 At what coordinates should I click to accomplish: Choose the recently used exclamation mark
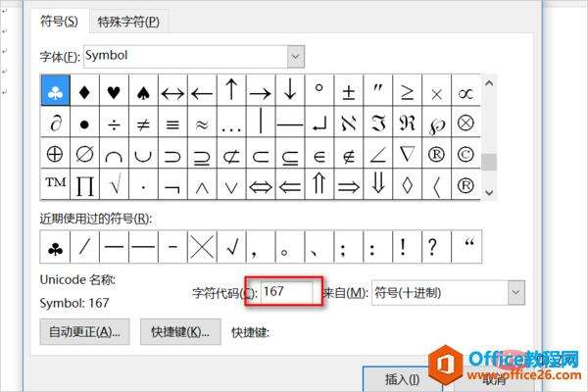click(408, 247)
